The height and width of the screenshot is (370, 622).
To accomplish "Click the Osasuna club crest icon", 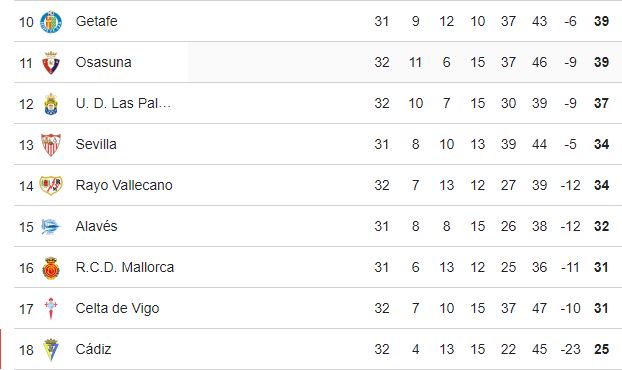I will pyautogui.click(x=51, y=63).
